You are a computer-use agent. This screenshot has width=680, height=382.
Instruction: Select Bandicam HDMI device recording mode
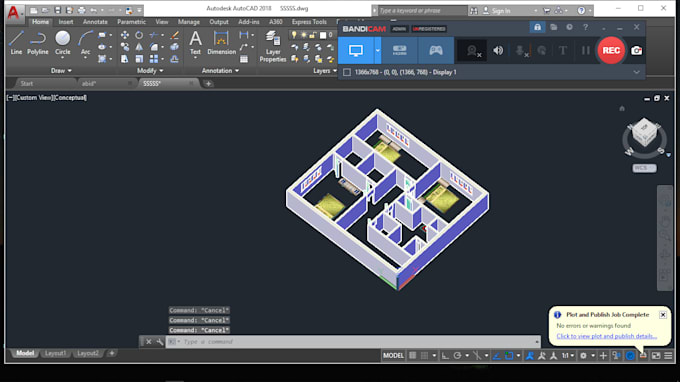coord(399,50)
